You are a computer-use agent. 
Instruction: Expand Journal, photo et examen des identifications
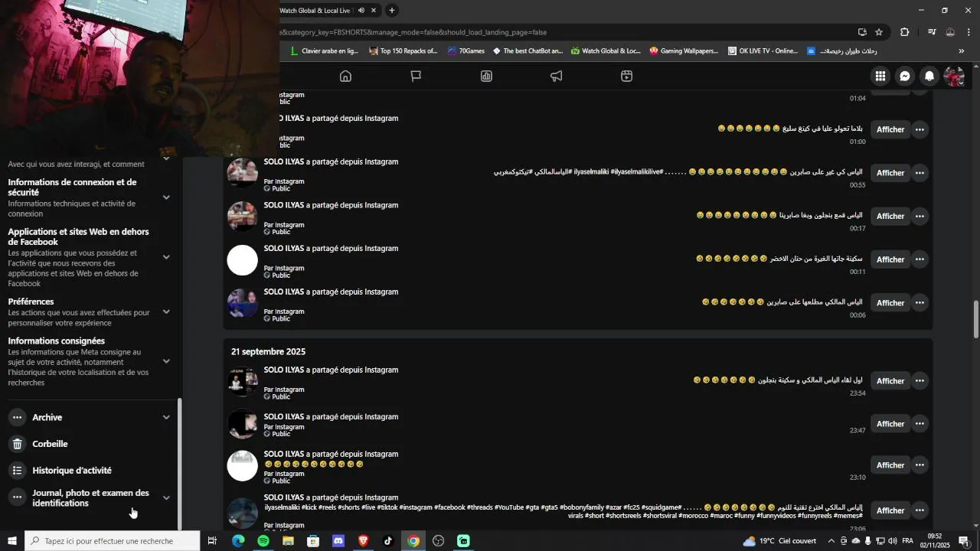pos(166,498)
